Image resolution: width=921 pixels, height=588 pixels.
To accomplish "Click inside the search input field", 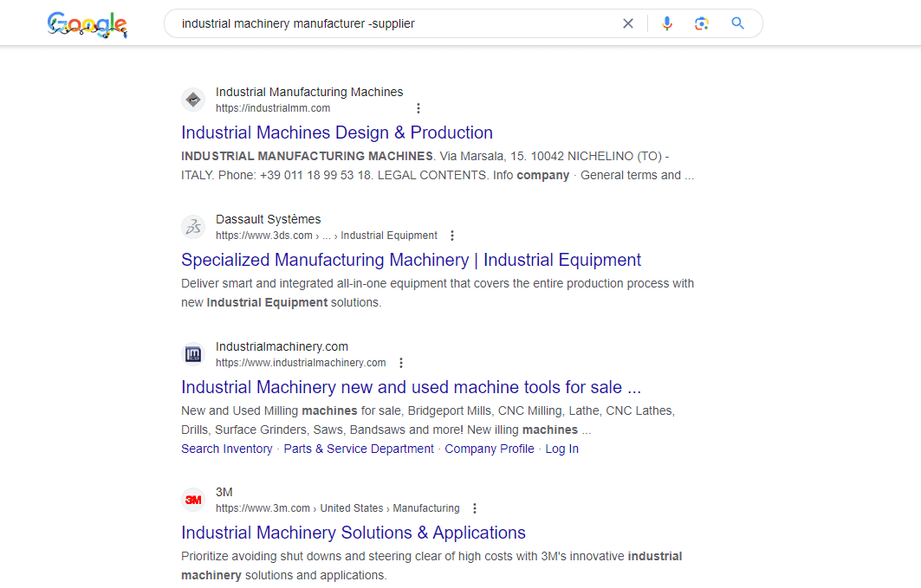I will click(390, 23).
